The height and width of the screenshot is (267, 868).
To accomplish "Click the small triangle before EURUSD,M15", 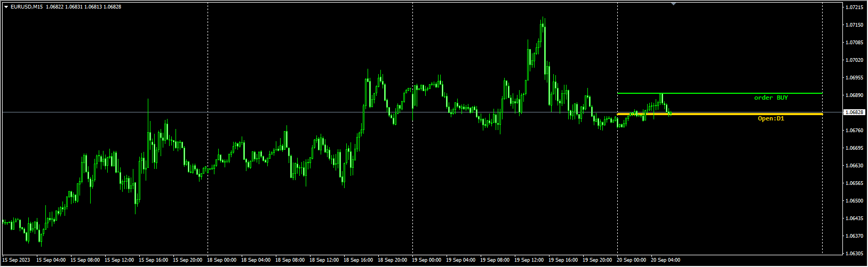I will coord(6,6).
